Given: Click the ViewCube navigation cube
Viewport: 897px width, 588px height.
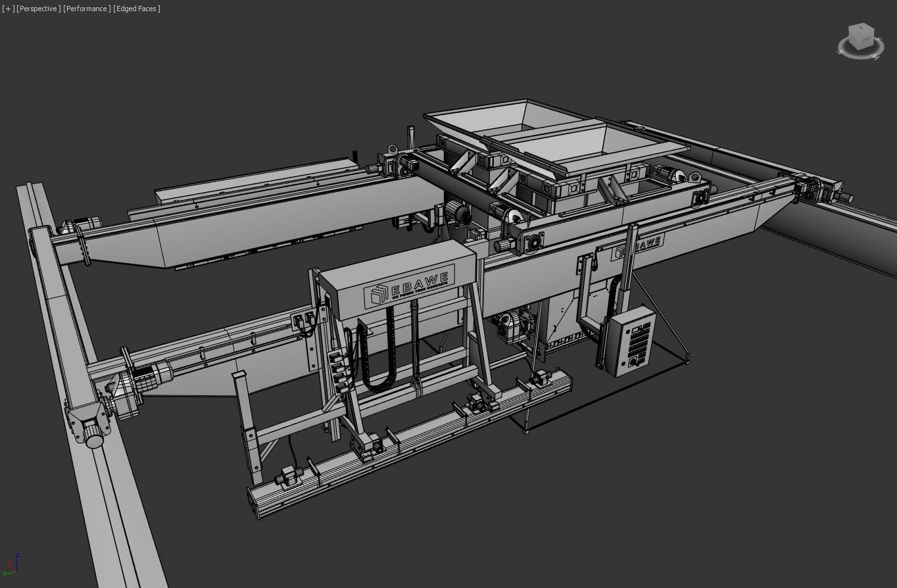Looking at the screenshot, I should tap(861, 37).
